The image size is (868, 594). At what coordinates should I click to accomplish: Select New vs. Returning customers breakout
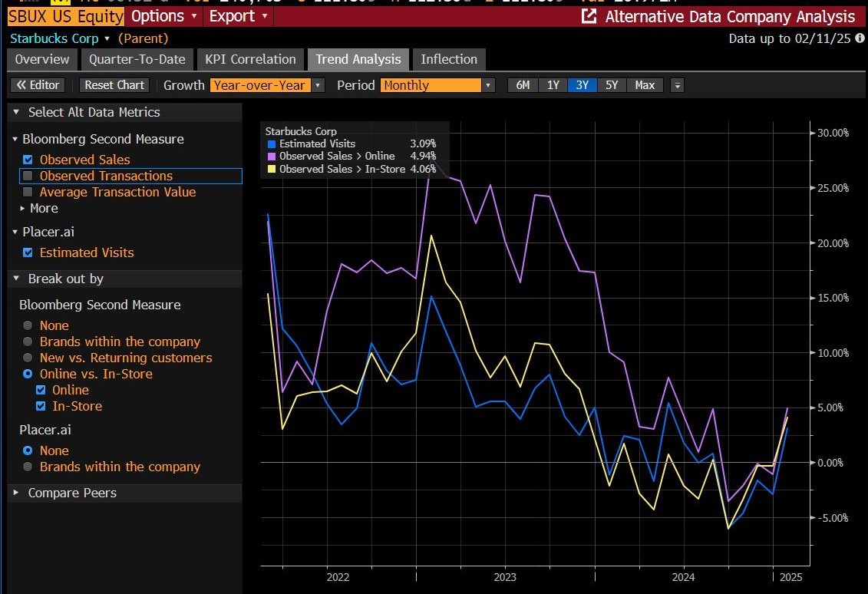(28, 358)
